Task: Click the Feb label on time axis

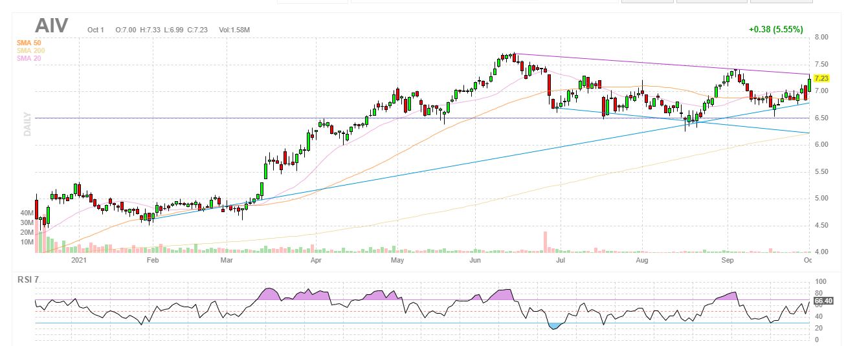Action: pos(153,261)
